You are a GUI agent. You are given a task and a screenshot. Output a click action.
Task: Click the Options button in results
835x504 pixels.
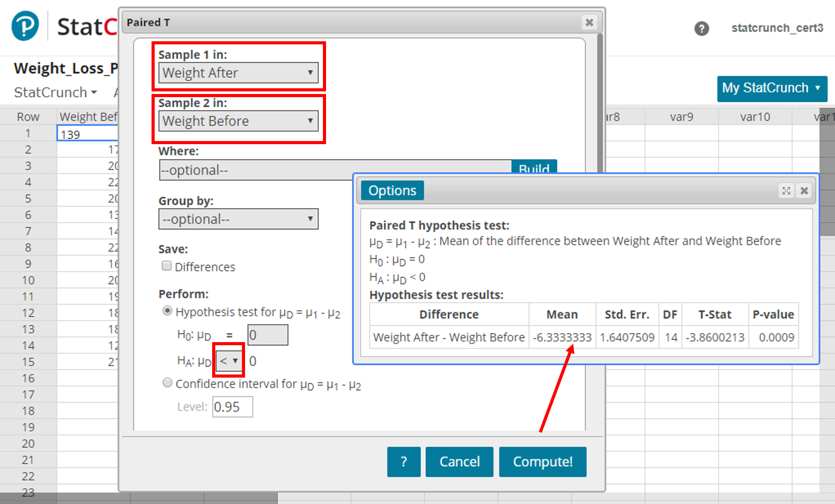click(392, 191)
